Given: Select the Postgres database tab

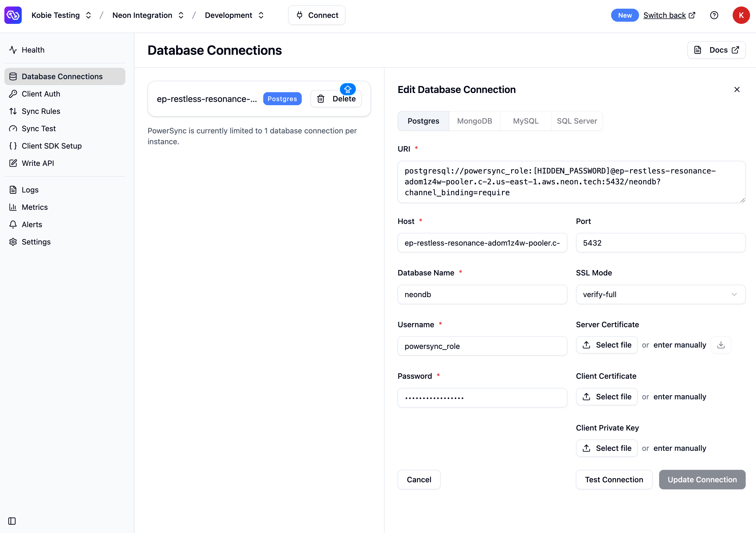Looking at the screenshot, I should (x=423, y=121).
